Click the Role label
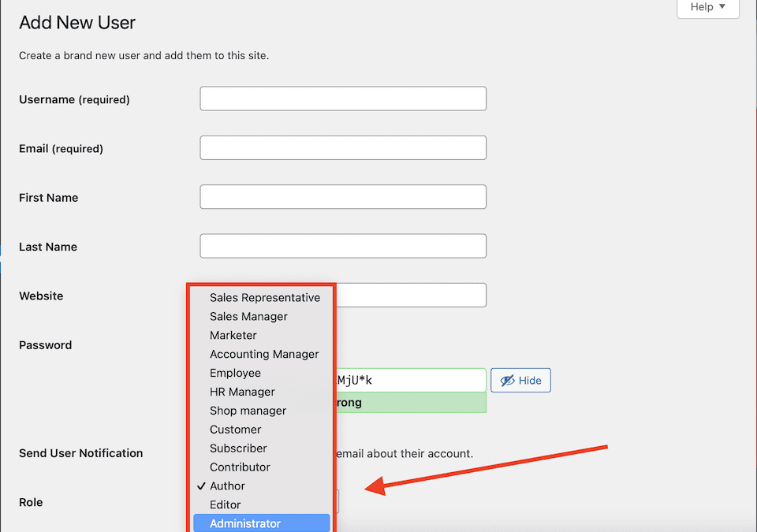Image resolution: width=757 pixels, height=532 pixels. [x=31, y=503]
